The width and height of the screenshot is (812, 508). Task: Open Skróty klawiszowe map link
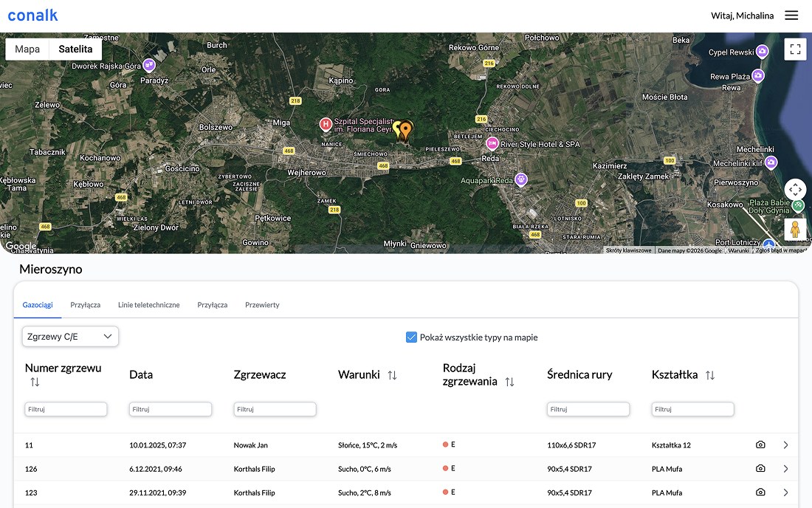point(629,250)
